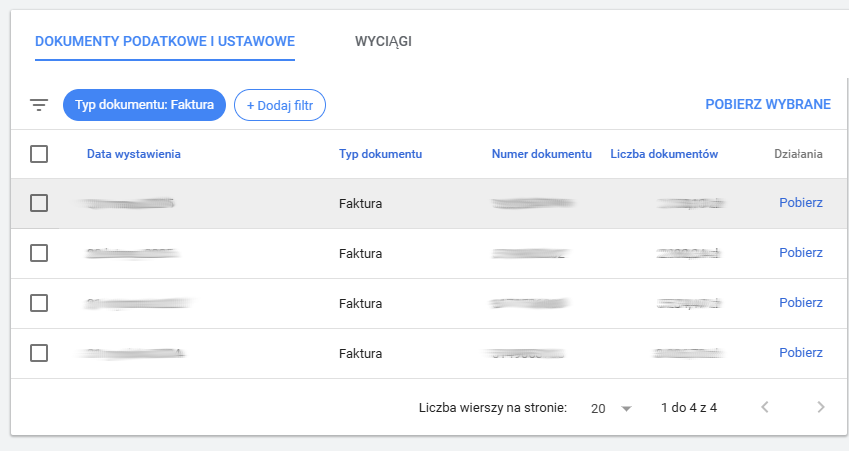
Task: Check the fourth Faktura row checkbox
Action: click(39, 353)
